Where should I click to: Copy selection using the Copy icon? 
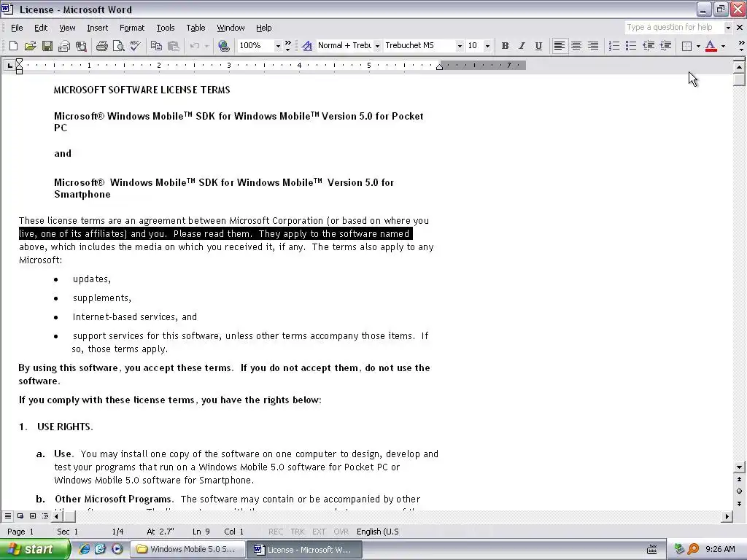(156, 46)
